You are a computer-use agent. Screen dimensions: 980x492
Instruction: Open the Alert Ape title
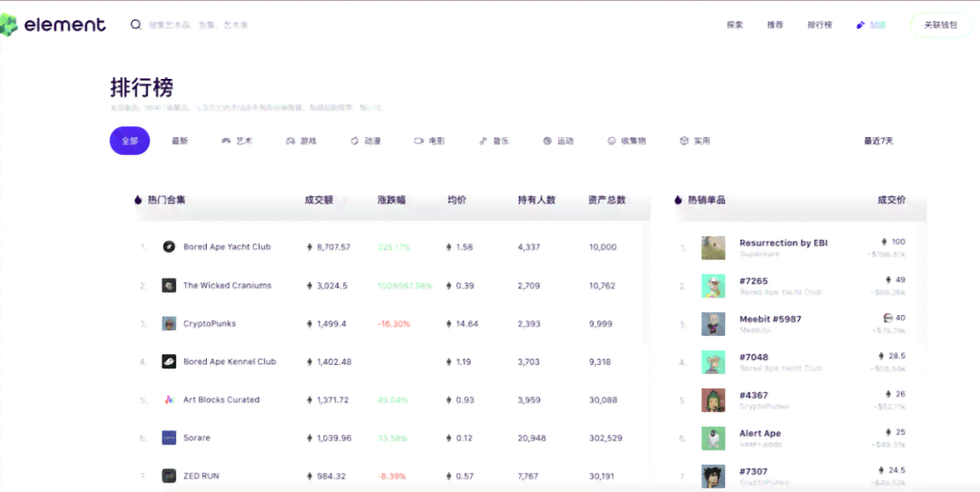coord(760,433)
